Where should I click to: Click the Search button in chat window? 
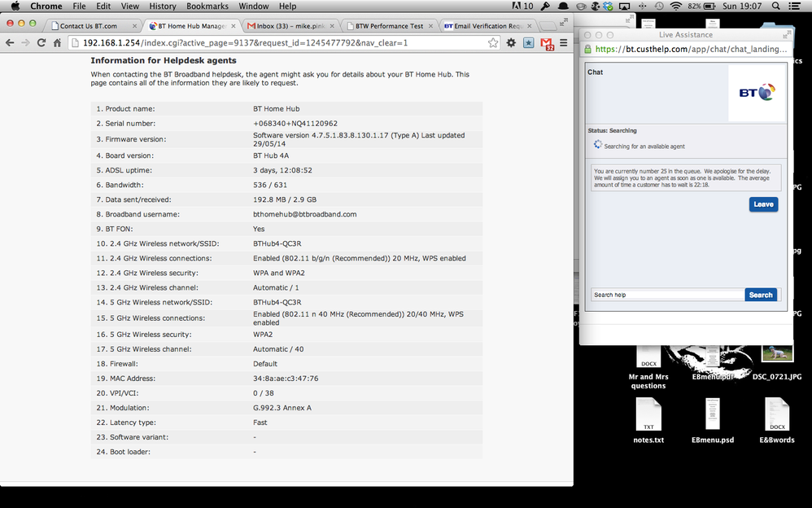pyautogui.click(x=761, y=295)
